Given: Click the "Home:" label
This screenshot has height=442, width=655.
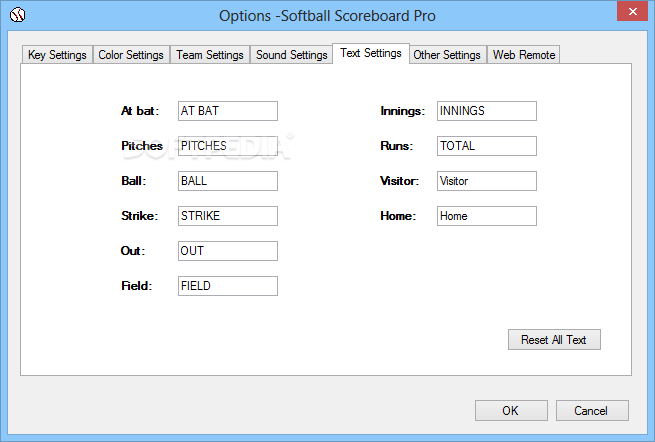Looking at the screenshot, I should point(398,216).
